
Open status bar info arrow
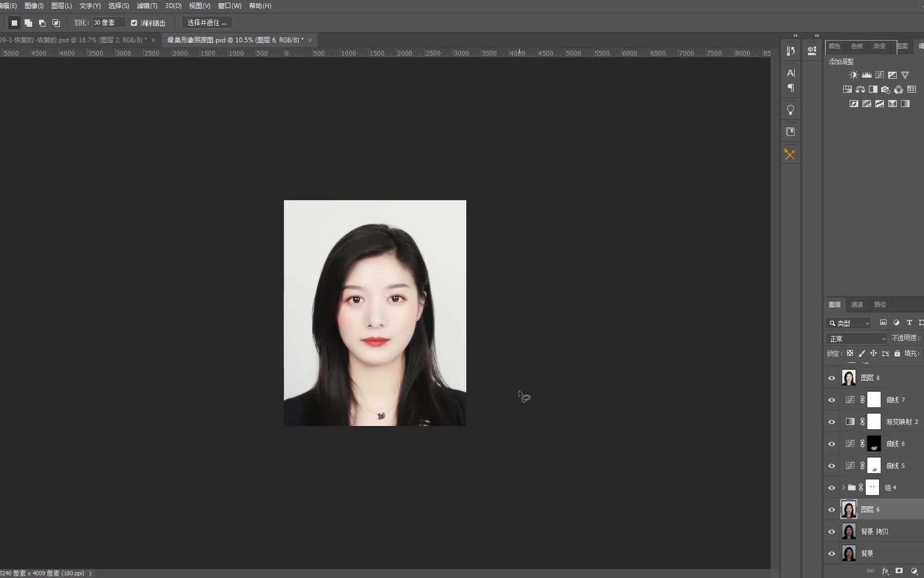[90, 573]
